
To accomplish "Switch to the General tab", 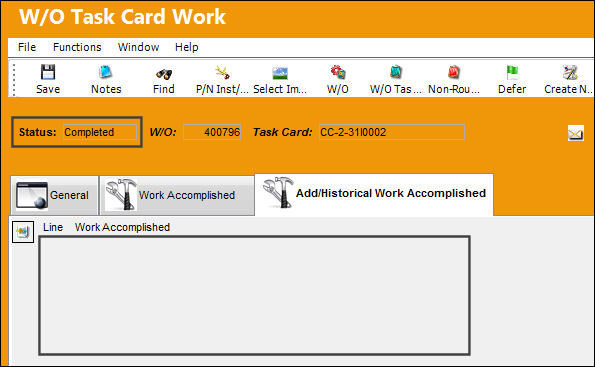I will (x=54, y=195).
